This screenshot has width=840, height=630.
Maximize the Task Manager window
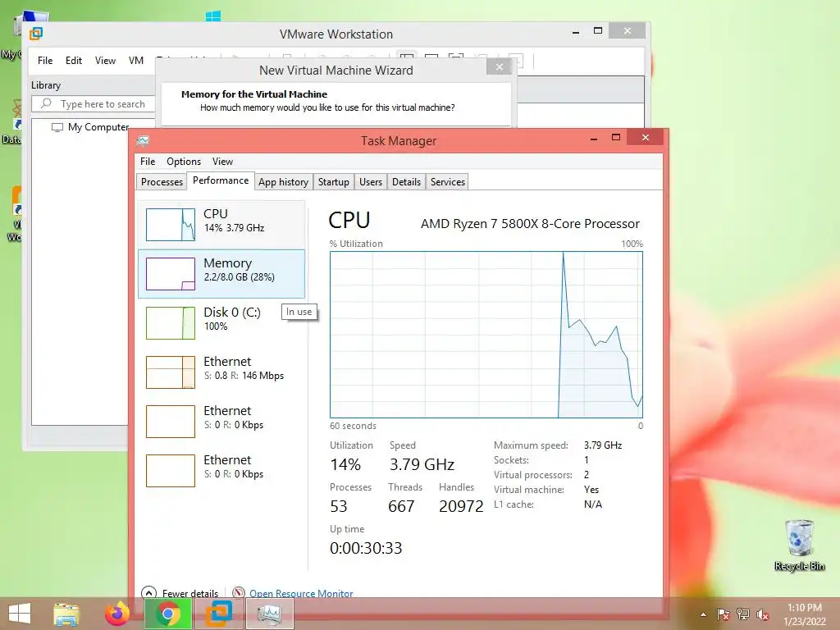coord(616,138)
